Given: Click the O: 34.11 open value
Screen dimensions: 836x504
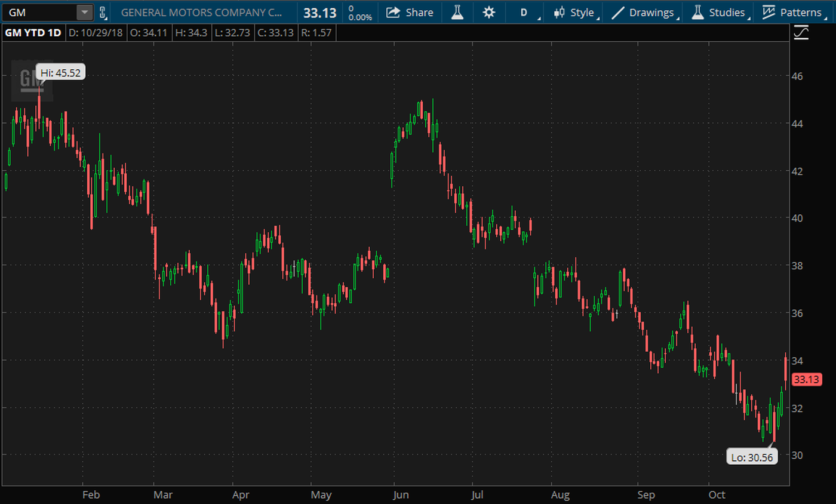Looking at the screenshot, I should (x=148, y=33).
